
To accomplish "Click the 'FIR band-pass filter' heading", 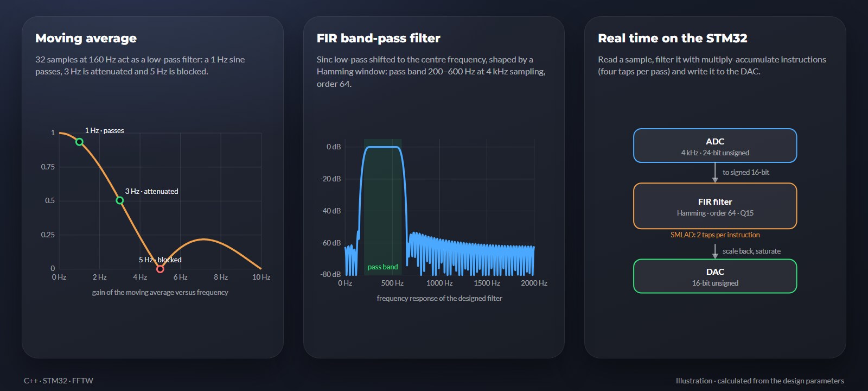I will (378, 38).
